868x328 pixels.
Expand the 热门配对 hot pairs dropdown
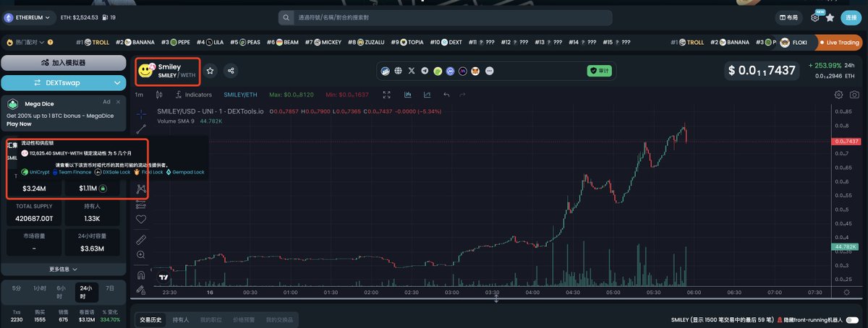[x=30, y=43]
